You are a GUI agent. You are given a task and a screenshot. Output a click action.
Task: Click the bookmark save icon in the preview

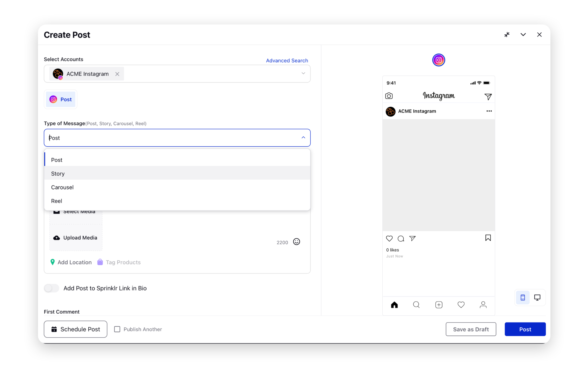[488, 238]
